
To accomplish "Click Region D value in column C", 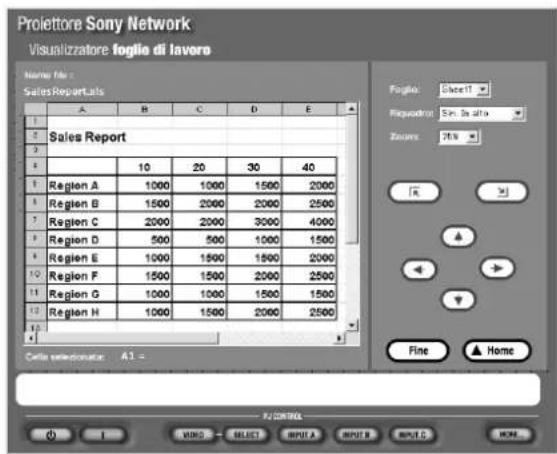I will (x=199, y=239).
